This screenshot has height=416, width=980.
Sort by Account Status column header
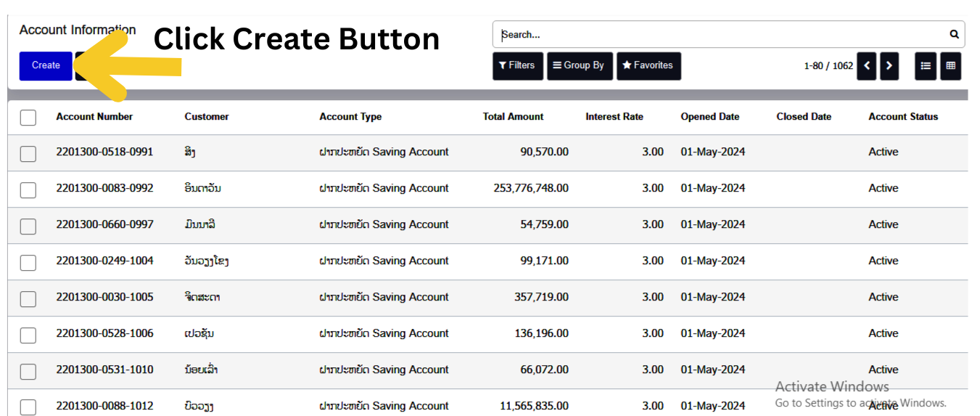click(902, 116)
